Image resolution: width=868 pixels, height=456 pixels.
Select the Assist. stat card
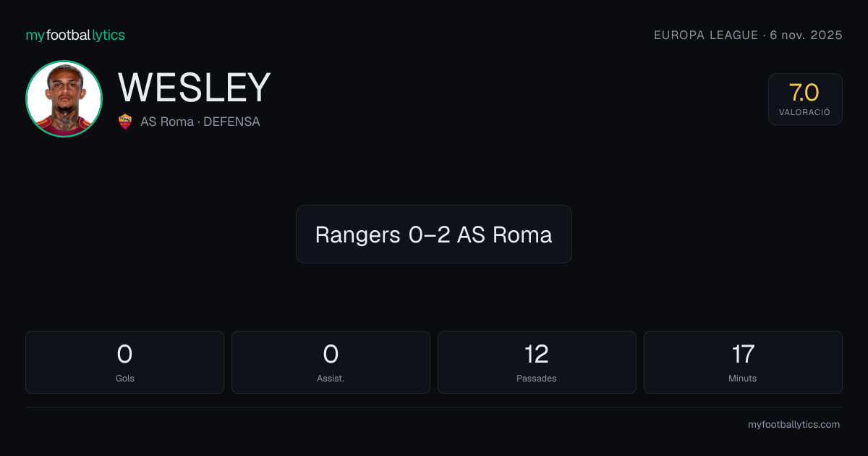tap(331, 362)
